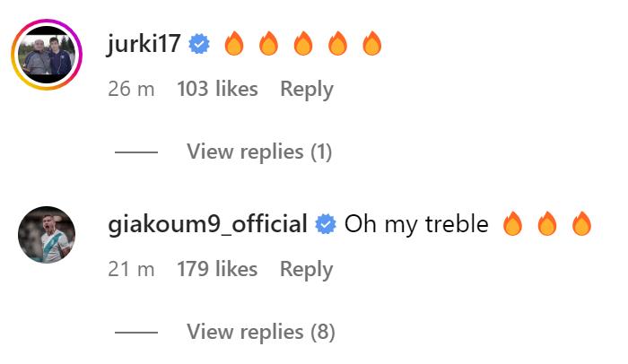The image size is (628, 364).
Task: Open jurki17's story-ringed profile picture
Action: pyautogui.click(x=47, y=55)
